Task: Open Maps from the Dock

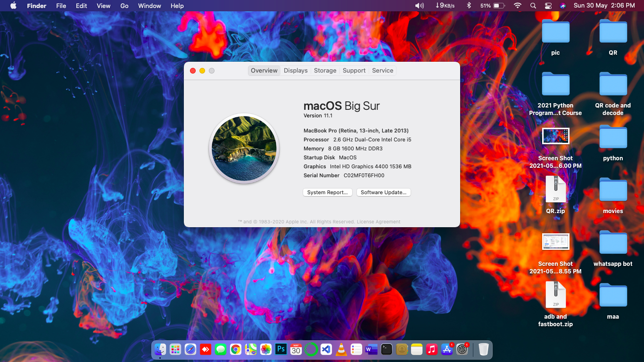Action: (x=250, y=349)
